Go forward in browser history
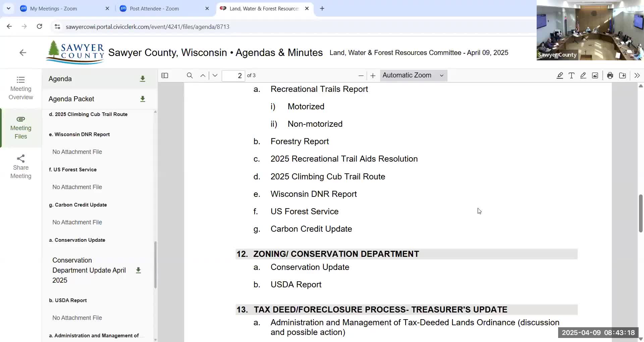The width and height of the screenshot is (644, 342). coord(24,26)
